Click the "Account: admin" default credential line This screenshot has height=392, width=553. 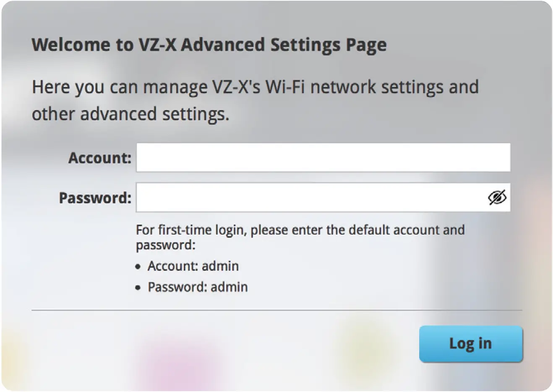[193, 266]
